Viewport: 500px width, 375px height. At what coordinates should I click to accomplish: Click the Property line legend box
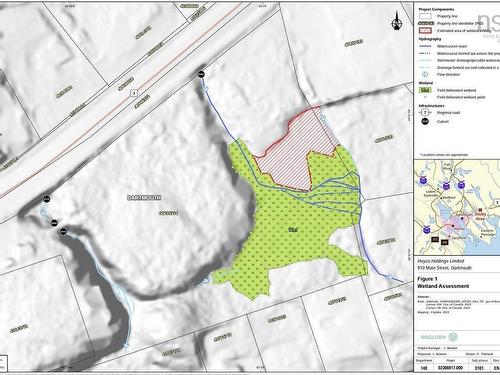click(425, 16)
